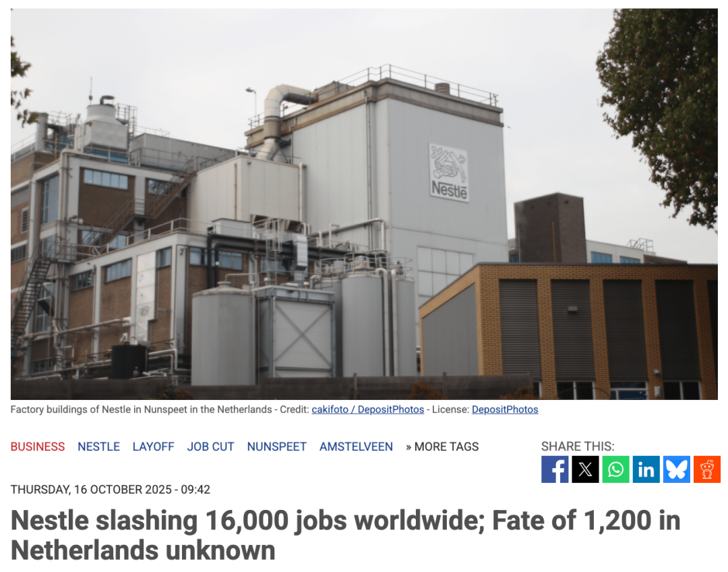Image resolution: width=728 pixels, height=572 pixels.
Task: Expand the More Tags list
Action: point(442,447)
